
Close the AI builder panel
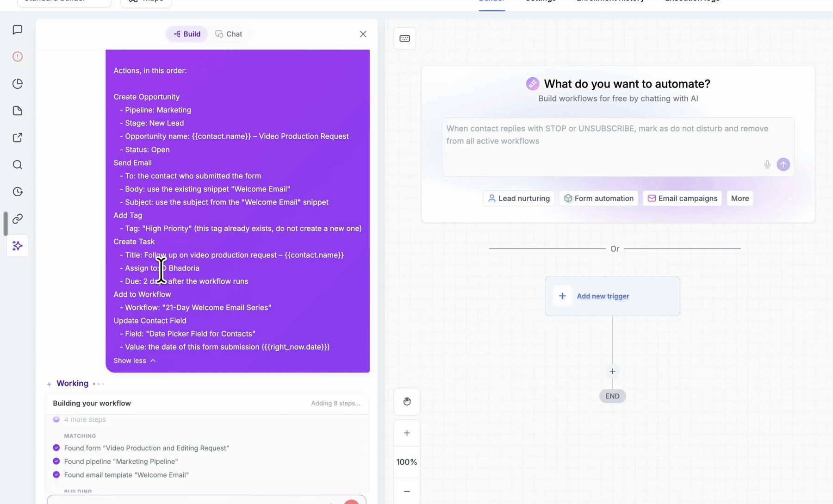(363, 34)
